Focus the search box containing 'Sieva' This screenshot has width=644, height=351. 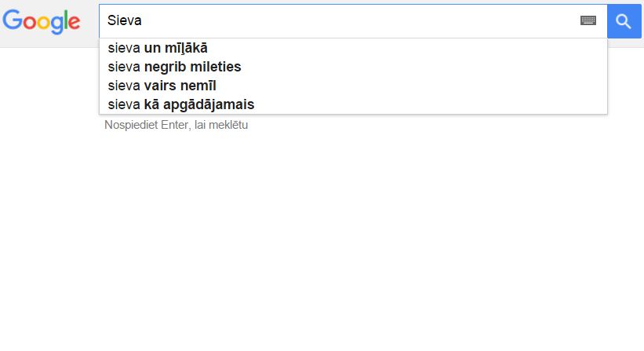353,21
